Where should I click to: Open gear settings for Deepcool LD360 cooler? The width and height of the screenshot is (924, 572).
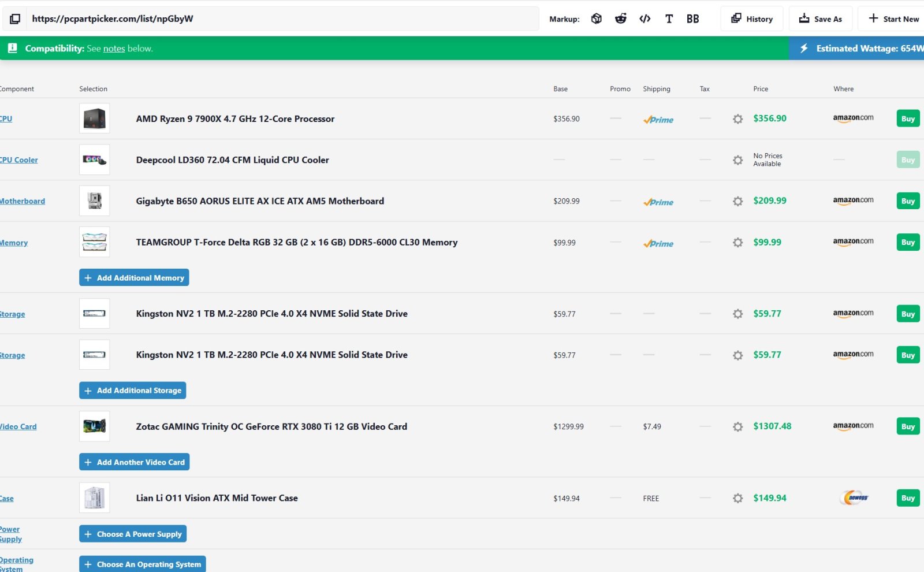737,160
